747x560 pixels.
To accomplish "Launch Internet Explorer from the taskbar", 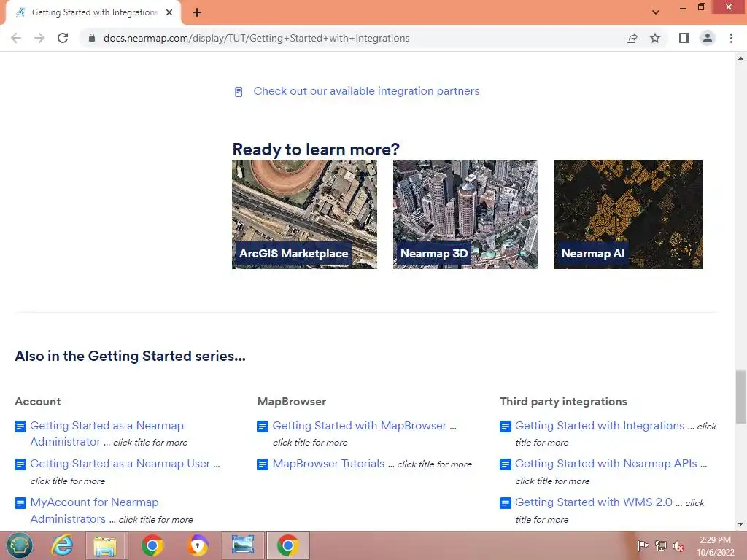I will pyautogui.click(x=62, y=545).
